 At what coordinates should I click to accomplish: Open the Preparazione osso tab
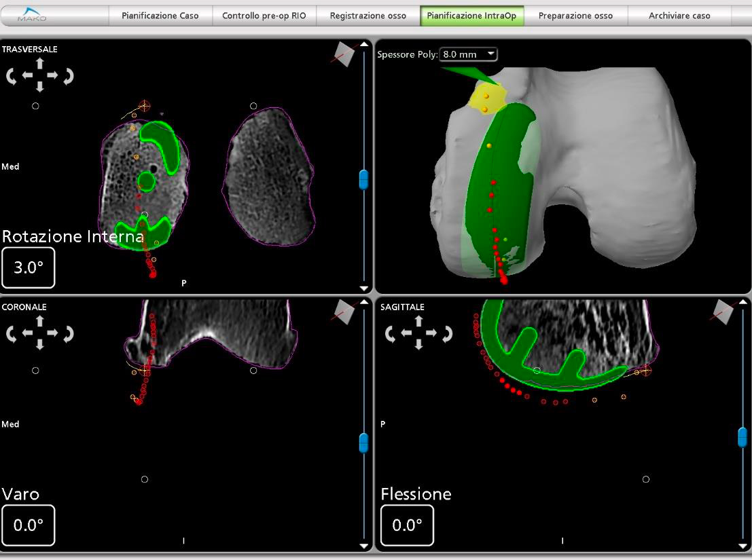[x=575, y=16]
